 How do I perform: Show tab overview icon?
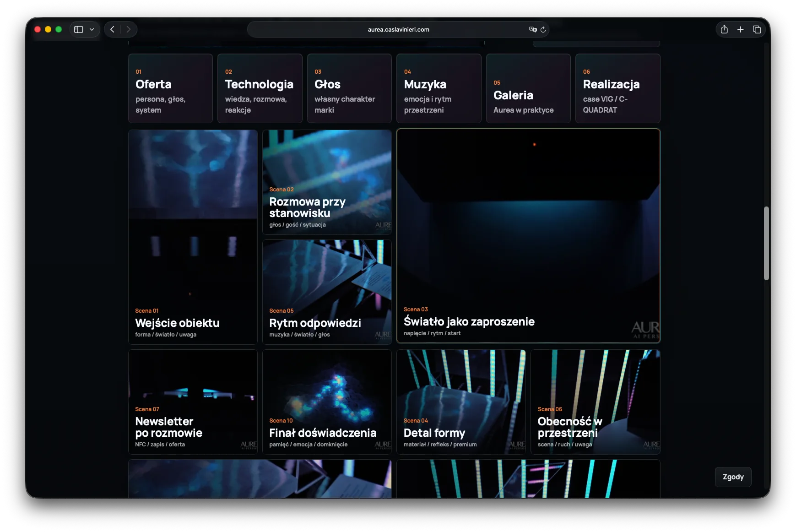tap(757, 29)
